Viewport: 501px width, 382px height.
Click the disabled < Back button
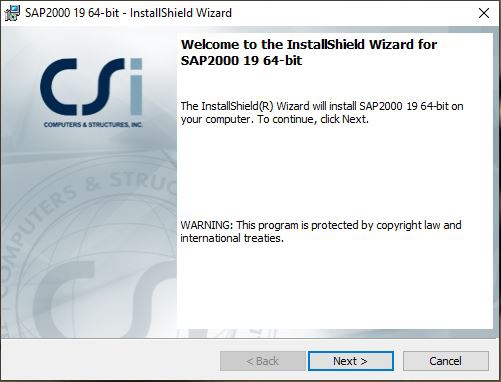263,361
